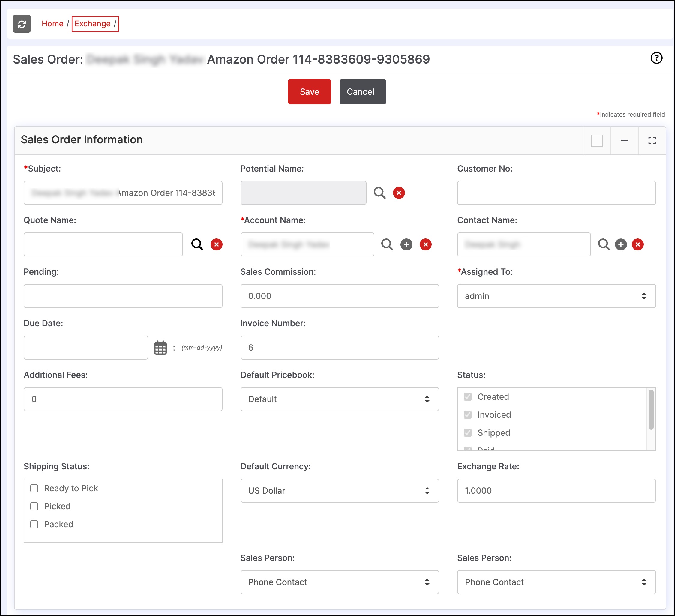675x616 pixels.
Task: Edit the Exchange Rate value 1.0000
Action: (556, 491)
